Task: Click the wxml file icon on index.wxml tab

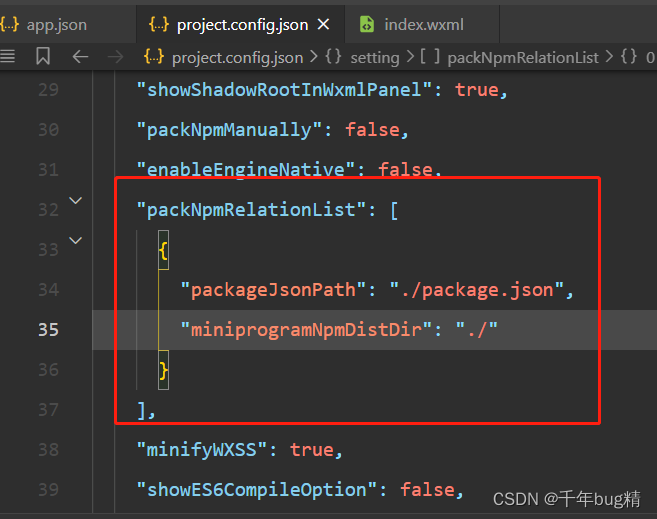Action: pyautogui.click(x=367, y=25)
